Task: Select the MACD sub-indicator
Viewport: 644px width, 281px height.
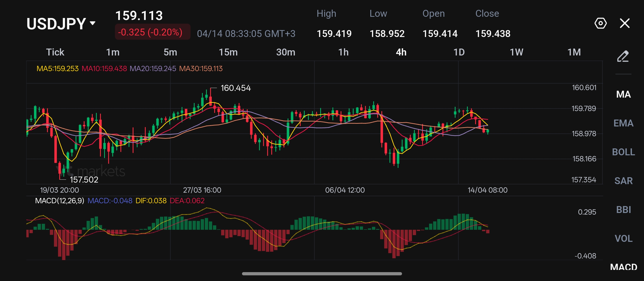Action: (x=623, y=267)
